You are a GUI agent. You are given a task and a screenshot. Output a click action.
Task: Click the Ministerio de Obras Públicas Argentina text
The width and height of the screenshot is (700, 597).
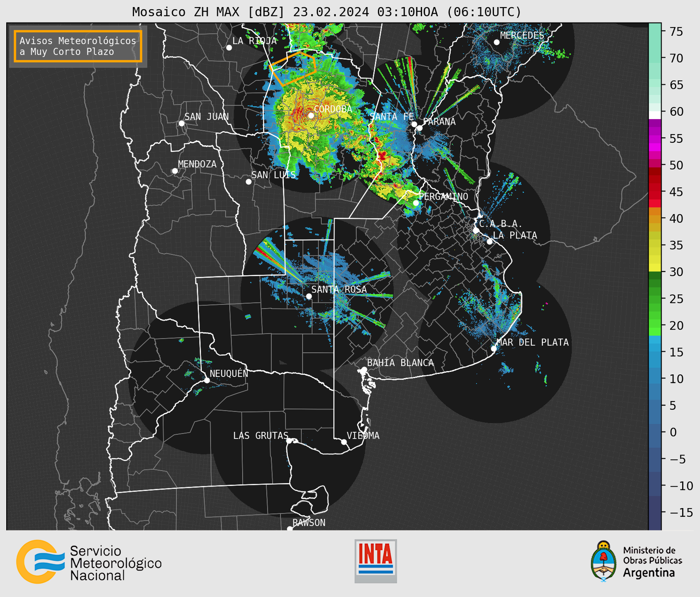[x=652, y=562]
